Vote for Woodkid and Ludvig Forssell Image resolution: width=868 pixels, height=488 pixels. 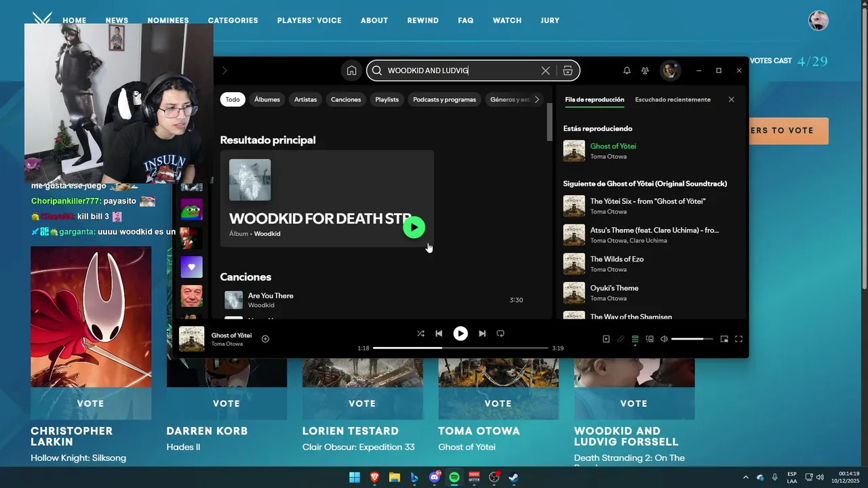coord(634,403)
